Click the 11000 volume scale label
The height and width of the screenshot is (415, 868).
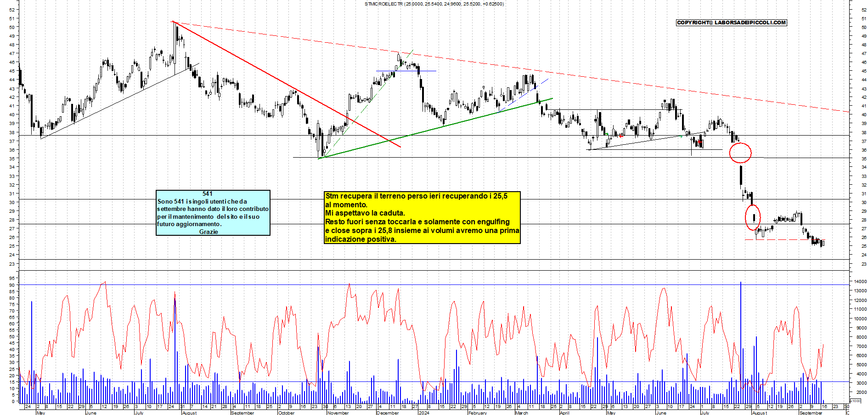[x=860, y=309]
